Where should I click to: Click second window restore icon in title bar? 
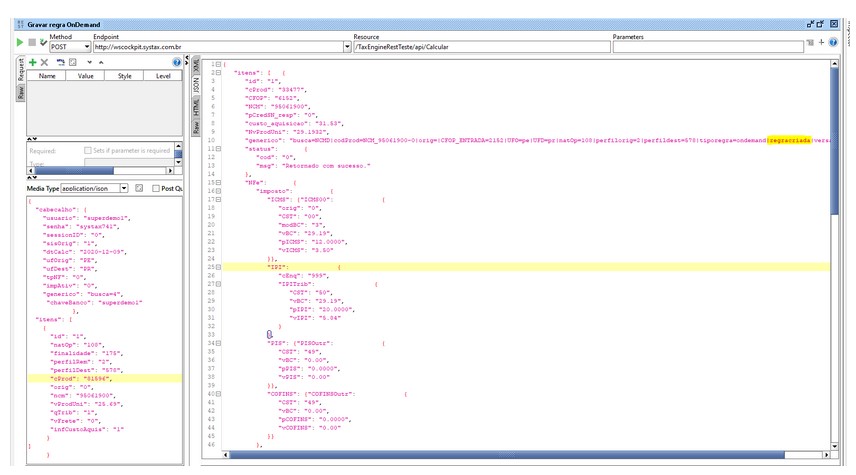point(821,24)
